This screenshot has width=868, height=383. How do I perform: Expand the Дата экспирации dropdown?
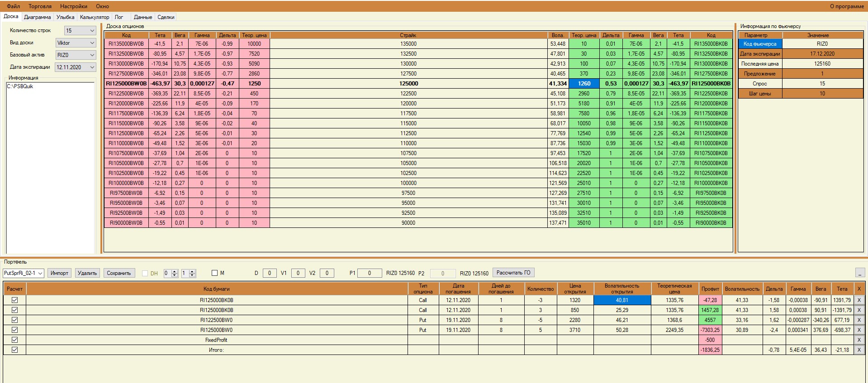(76, 67)
